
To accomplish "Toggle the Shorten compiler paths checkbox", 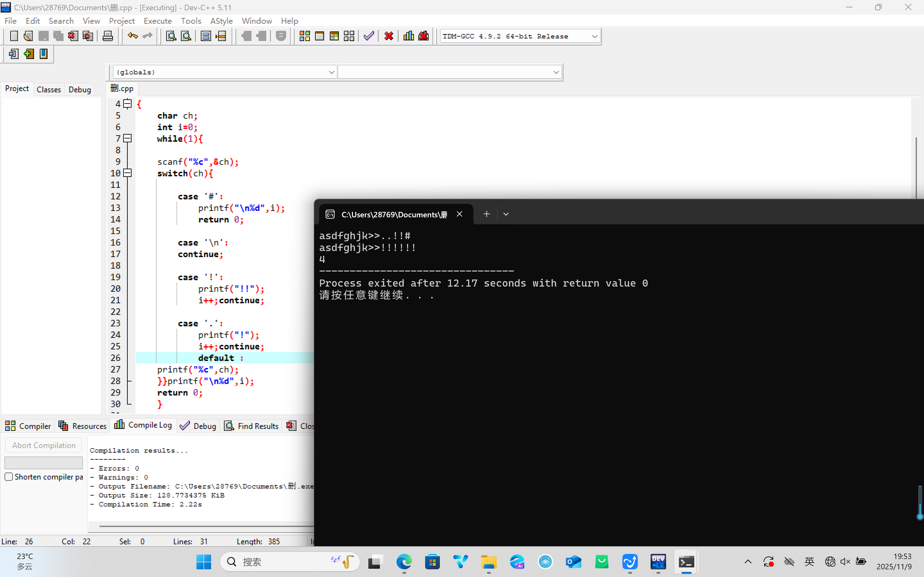I will (x=9, y=477).
